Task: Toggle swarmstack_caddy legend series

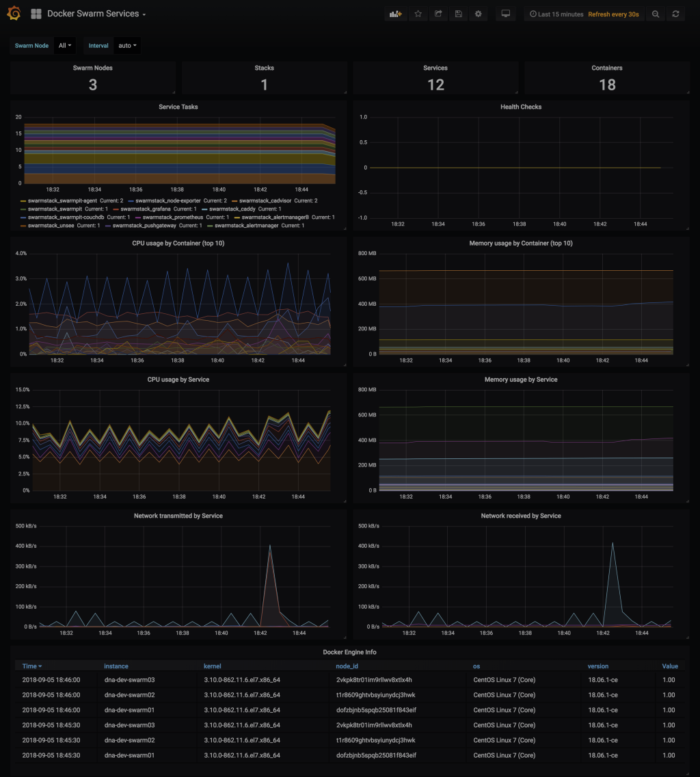Action: point(232,209)
